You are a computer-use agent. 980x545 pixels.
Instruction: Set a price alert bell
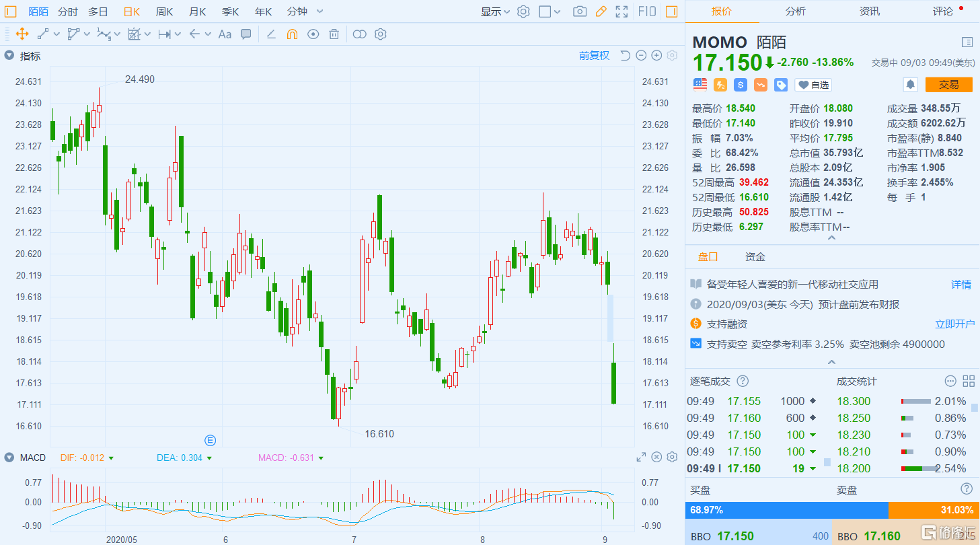(x=910, y=85)
